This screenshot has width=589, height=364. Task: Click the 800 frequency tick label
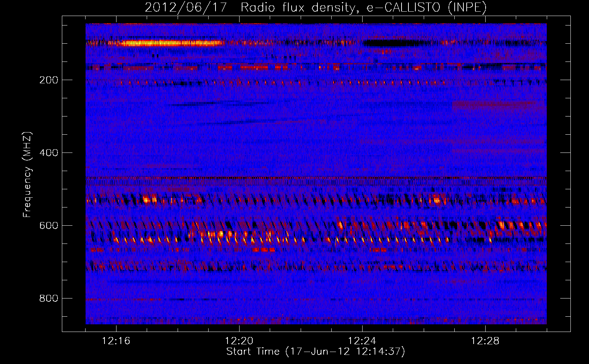49,298
